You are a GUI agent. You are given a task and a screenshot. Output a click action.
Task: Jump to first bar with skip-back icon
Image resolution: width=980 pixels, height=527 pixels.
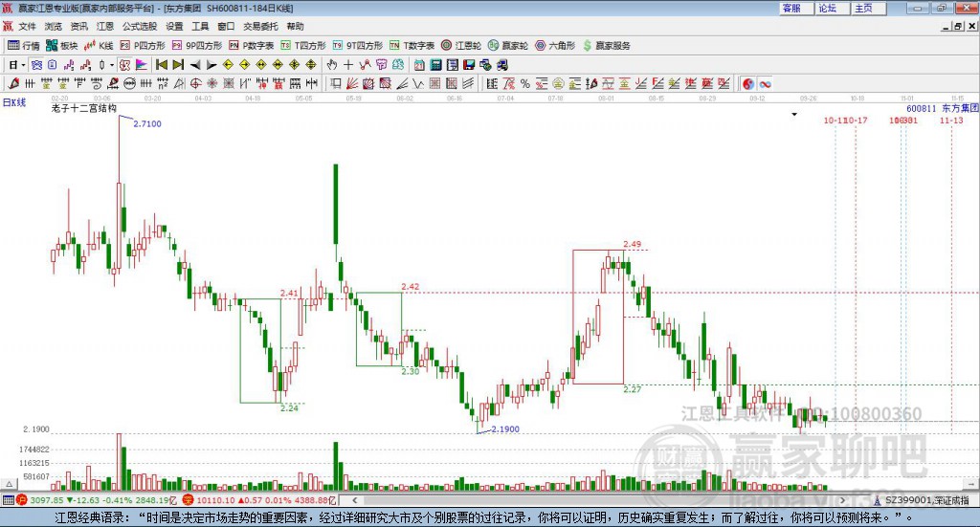(161, 65)
